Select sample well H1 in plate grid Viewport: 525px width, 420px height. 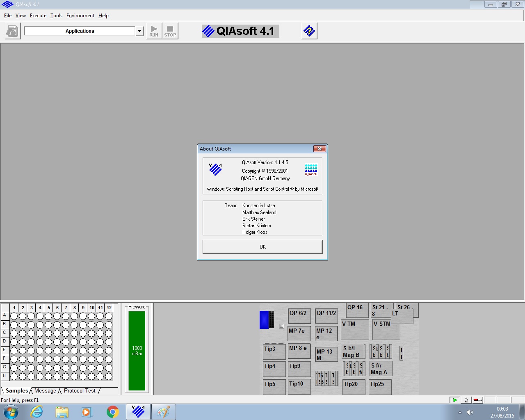14,377
